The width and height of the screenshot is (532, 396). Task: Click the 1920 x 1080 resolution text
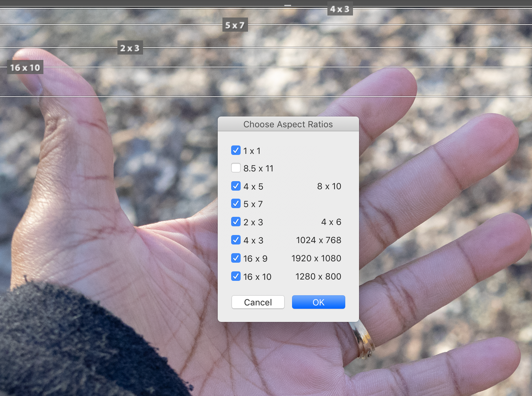tap(316, 258)
